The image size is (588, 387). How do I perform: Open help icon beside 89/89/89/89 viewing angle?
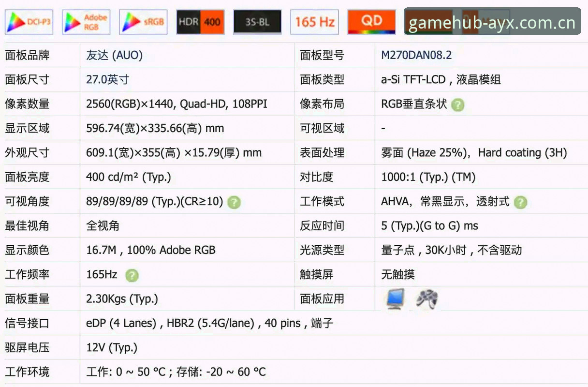[x=234, y=202]
